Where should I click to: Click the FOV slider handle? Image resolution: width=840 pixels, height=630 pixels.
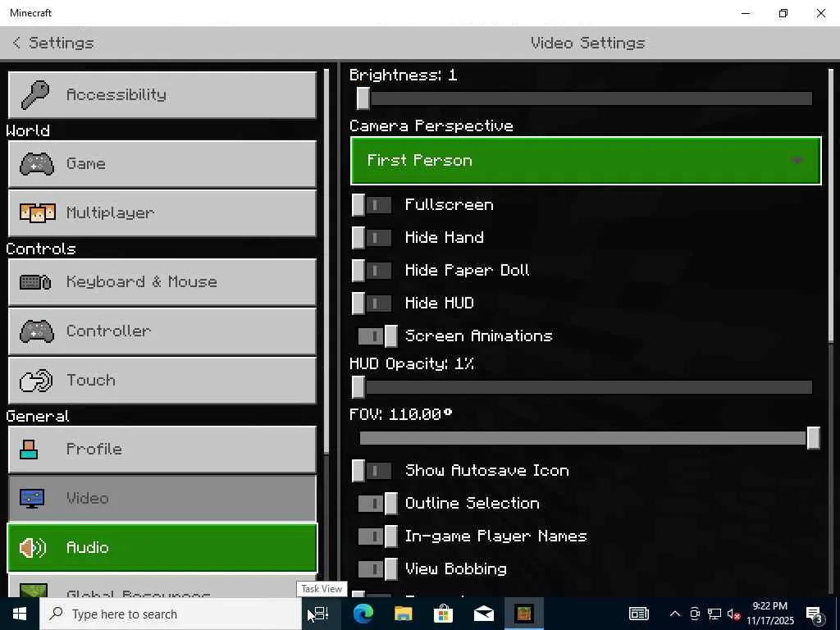813,438
